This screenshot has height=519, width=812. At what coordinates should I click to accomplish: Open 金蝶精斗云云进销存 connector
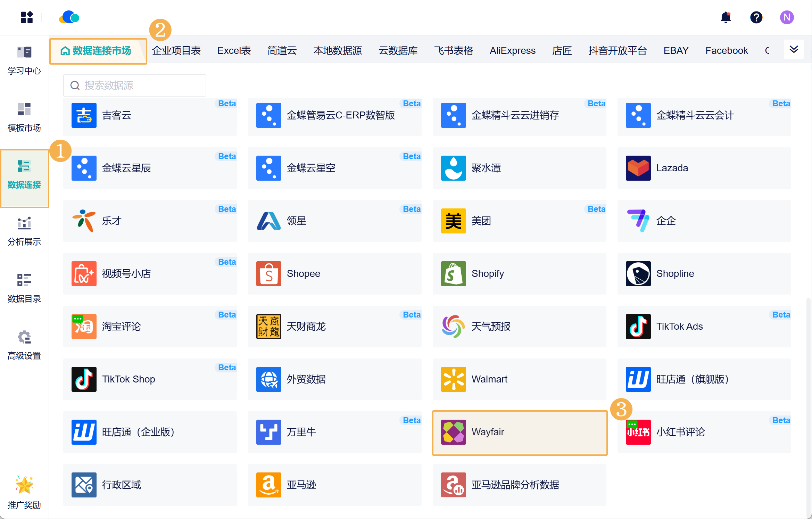[520, 117]
